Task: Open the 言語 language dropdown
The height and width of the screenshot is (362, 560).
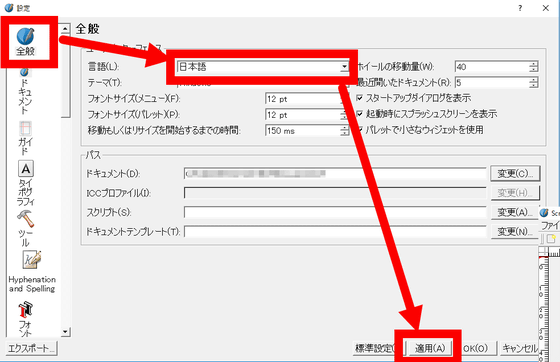Action: coord(262,67)
